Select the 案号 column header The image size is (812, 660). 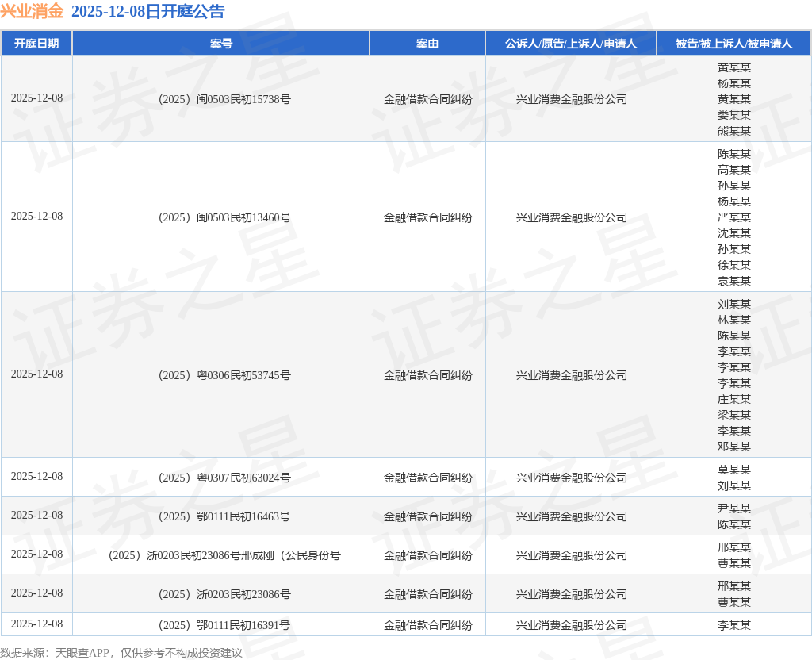point(221,43)
